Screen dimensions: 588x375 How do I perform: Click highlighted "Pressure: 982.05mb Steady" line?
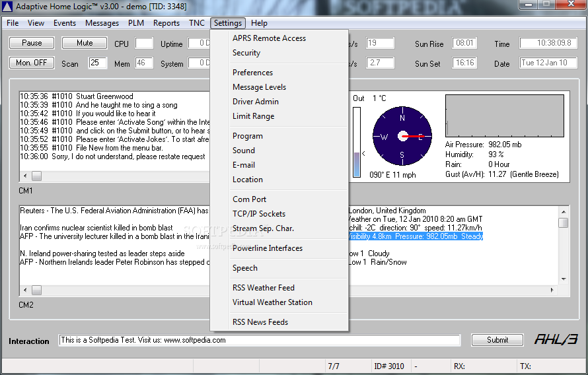point(415,236)
